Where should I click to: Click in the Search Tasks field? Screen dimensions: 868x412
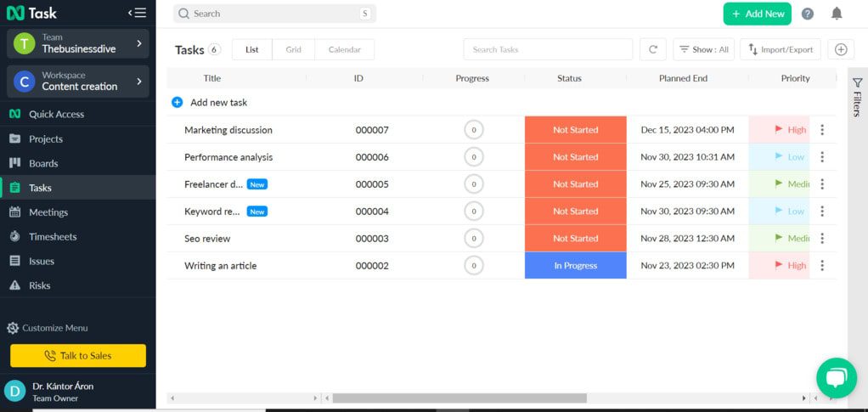(x=548, y=49)
